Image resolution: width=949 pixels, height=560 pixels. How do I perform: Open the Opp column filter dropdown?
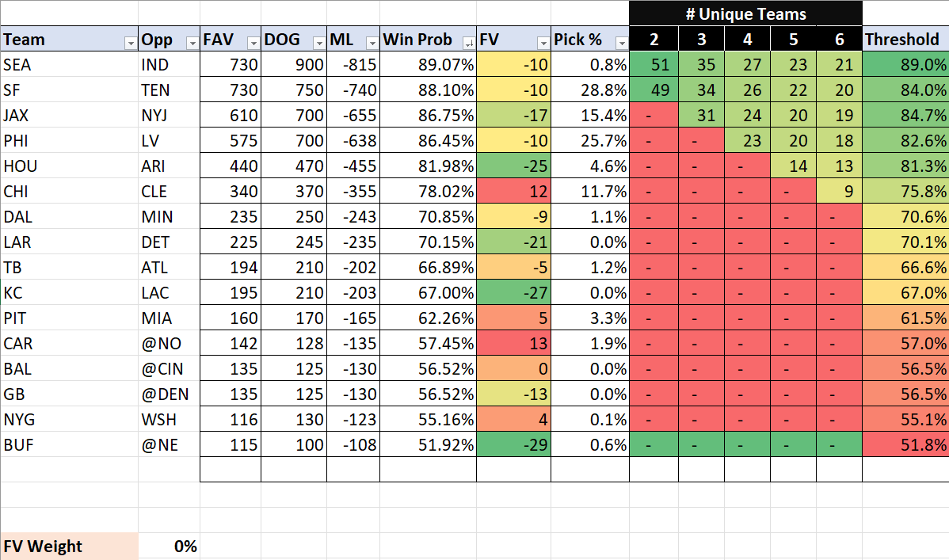[x=191, y=43]
